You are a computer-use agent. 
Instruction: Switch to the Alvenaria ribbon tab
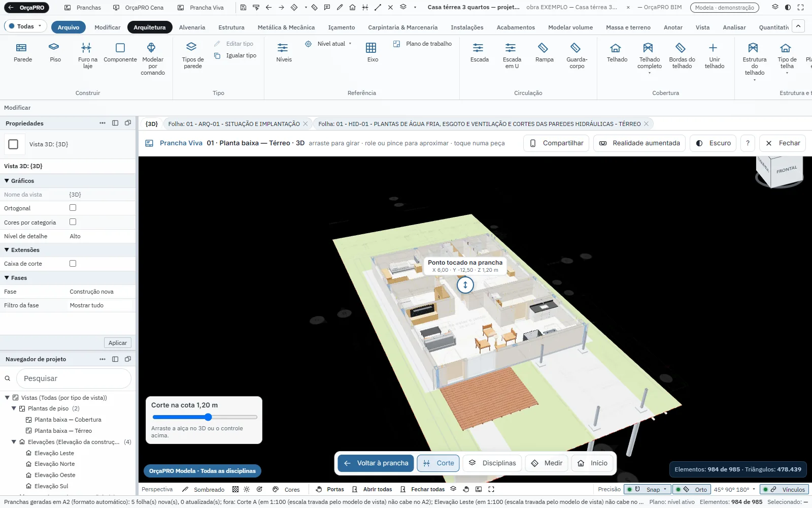[192, 27]
